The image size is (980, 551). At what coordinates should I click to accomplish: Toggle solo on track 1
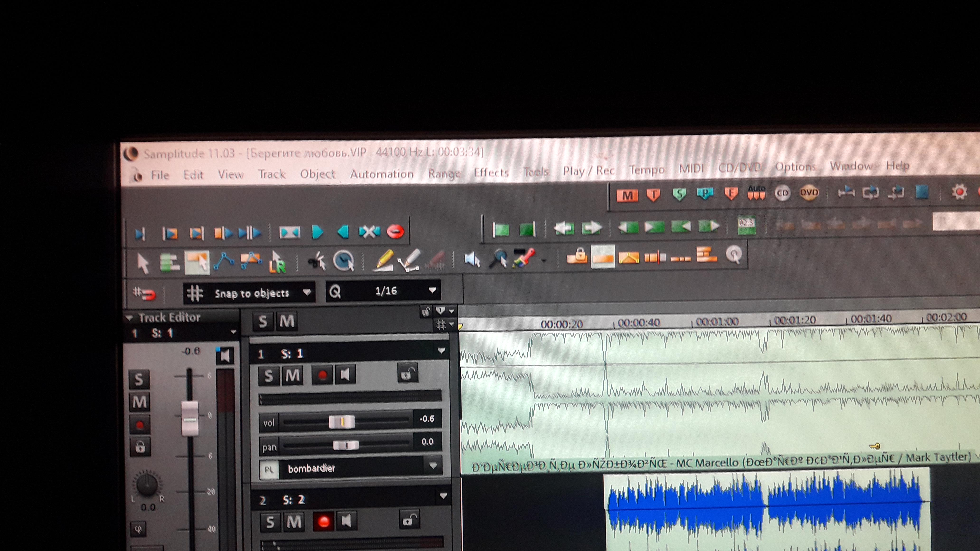tap(269, 376)
